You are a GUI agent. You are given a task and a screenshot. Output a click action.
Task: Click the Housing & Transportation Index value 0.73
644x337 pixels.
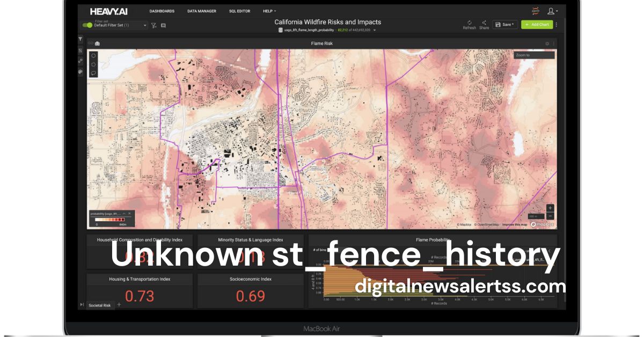(140, 296)
